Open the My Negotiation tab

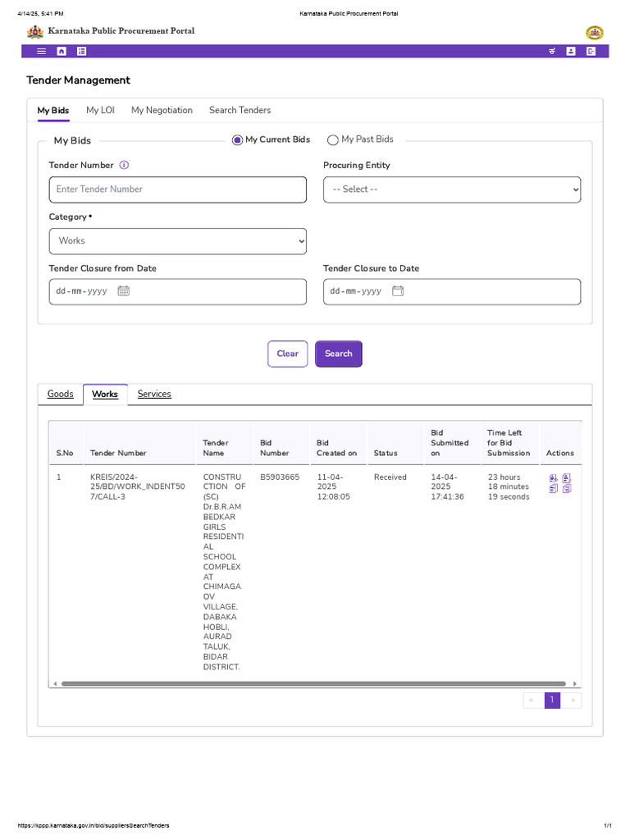162,111
